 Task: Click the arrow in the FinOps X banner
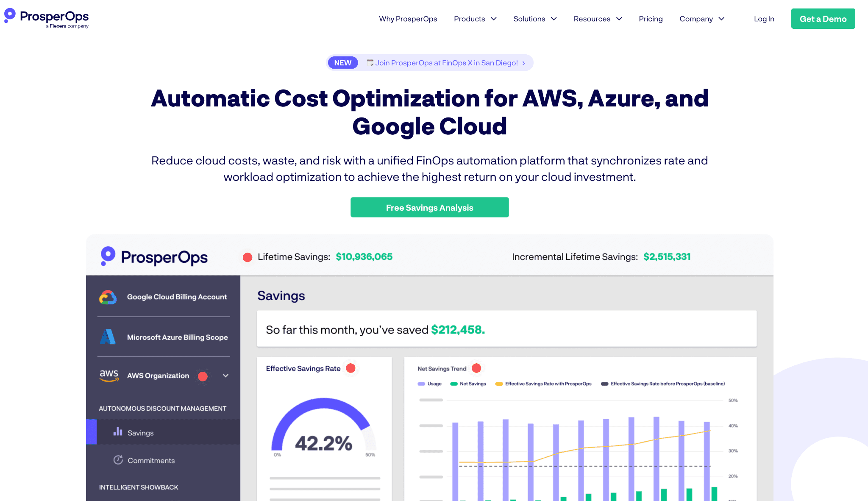(524, 63)
